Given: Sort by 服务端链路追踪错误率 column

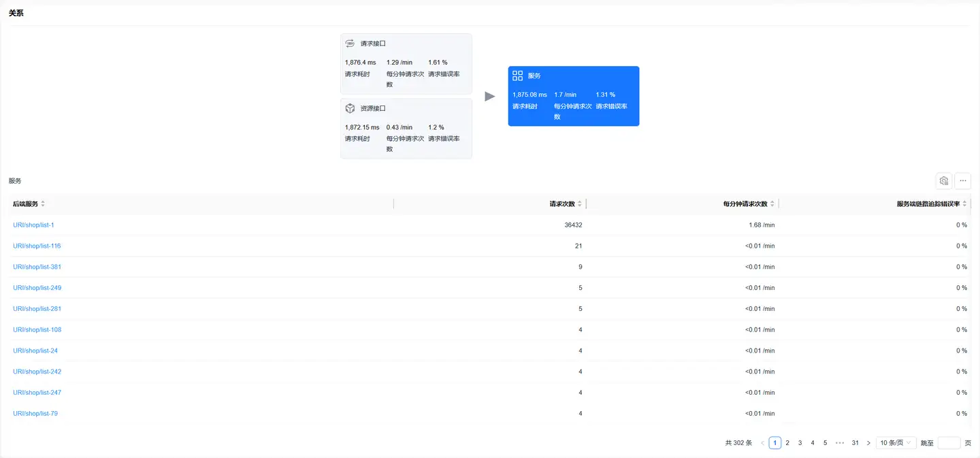Looking at the screenshot, I should (964, 204).
